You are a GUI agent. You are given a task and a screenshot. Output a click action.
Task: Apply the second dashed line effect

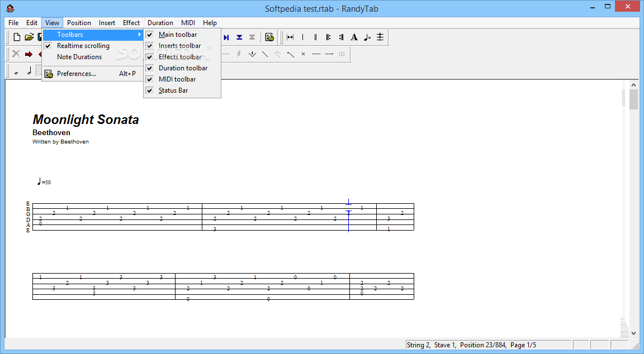[329, 54]
